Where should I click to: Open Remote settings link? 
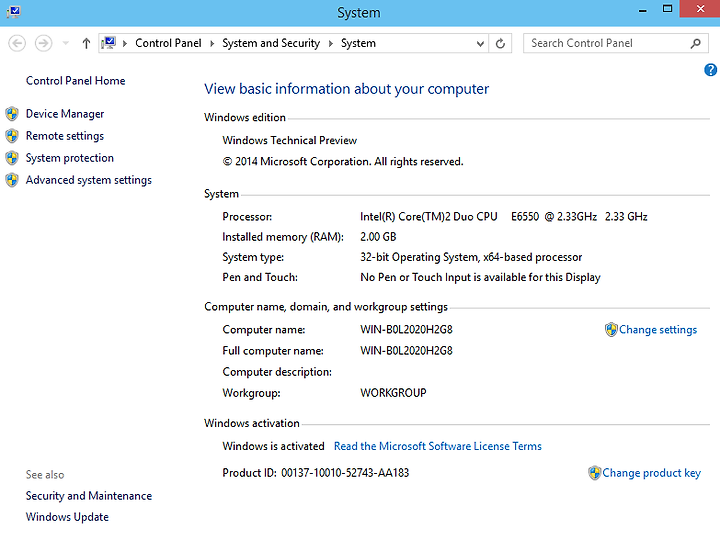[65, 136]
